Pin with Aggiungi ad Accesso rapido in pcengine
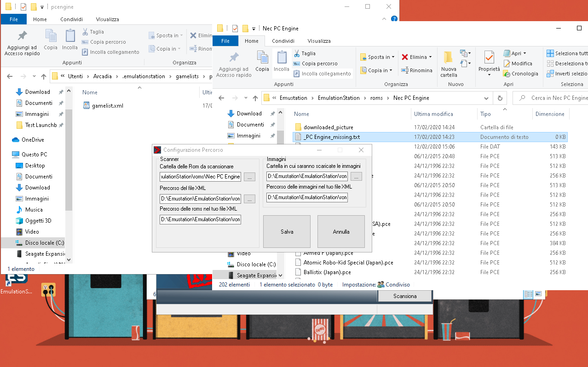The height and width of the screenshot is (367, 588). coord(22,43)
